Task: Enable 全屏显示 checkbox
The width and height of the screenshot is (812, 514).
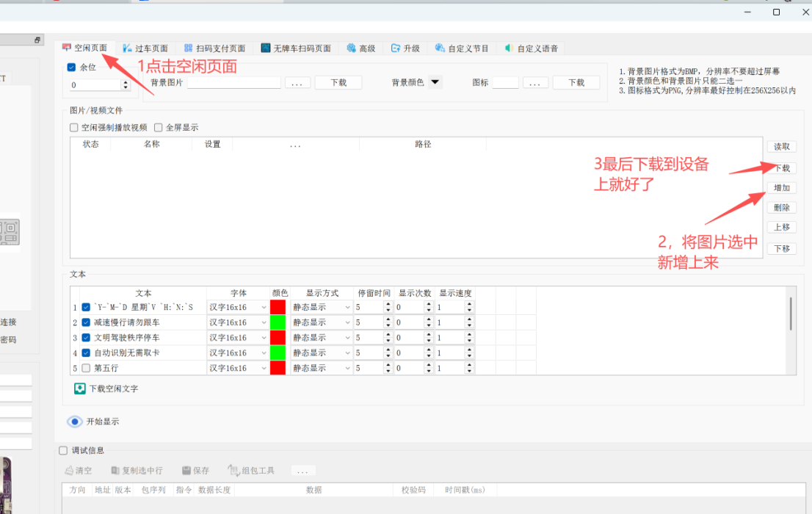Action: (x=159, y=128)
